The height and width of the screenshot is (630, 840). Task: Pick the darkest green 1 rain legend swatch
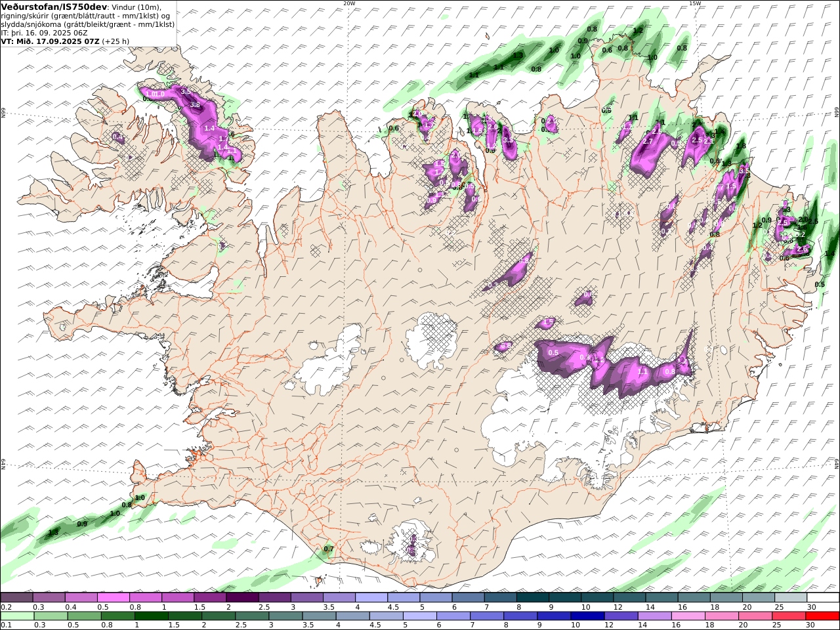[x=151, y=616]
